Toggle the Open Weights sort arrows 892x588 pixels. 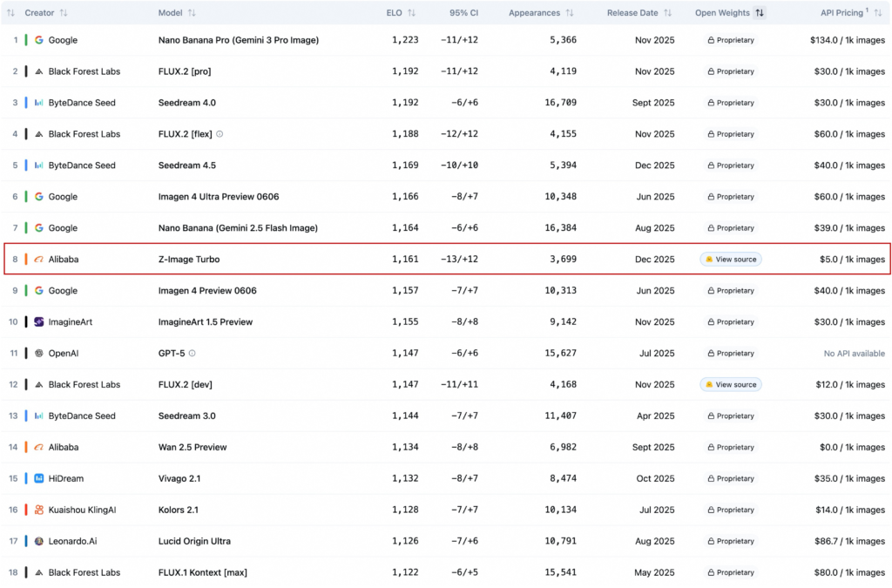pyautogui.click(x=760, y=13)
